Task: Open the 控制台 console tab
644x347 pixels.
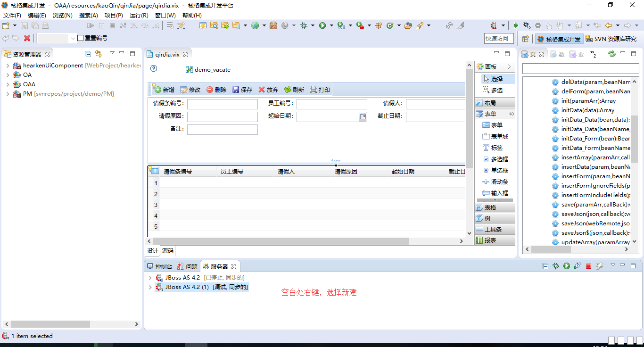Action: coord(159,266)
